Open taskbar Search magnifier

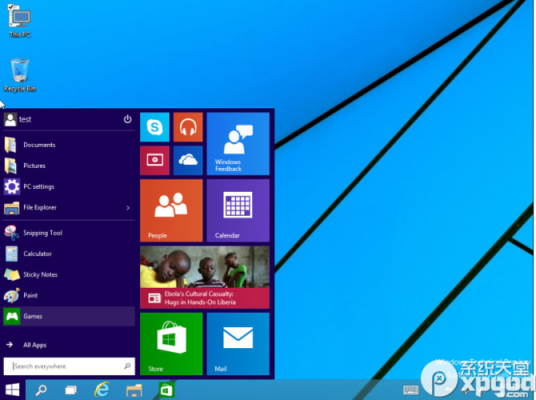[x=41, y=390]
